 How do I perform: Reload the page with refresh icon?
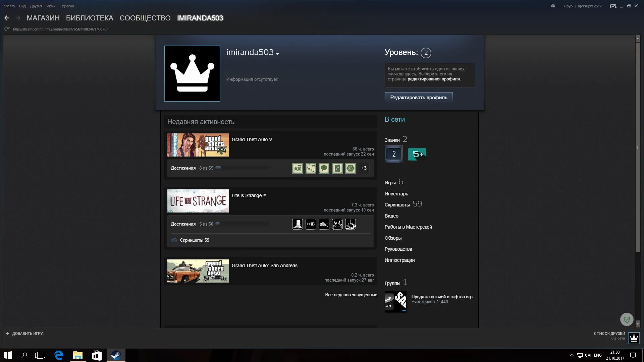7,29
